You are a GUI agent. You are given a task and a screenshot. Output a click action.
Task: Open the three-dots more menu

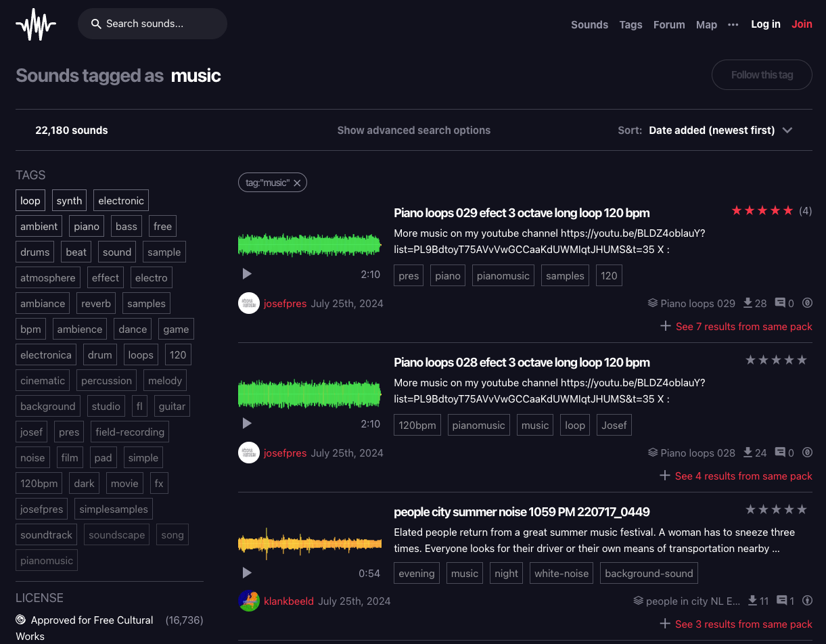pyautogui.click(x=733, y=24)
